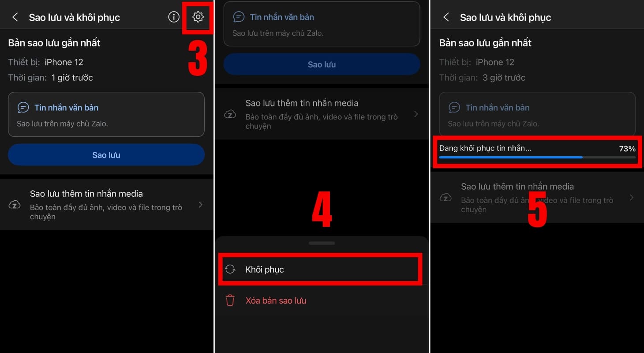Expand media backup chevron in middle screen
644x353 pixels.
pos(416,114)
